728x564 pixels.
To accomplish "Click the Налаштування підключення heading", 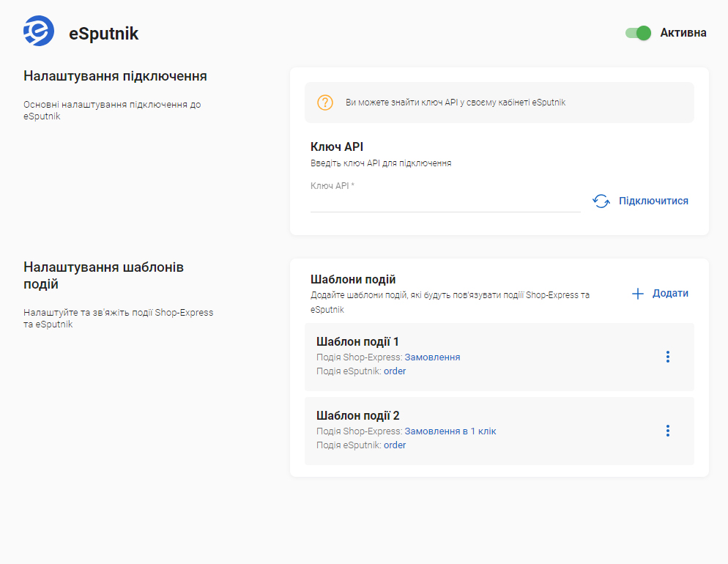I will [115, 76].
